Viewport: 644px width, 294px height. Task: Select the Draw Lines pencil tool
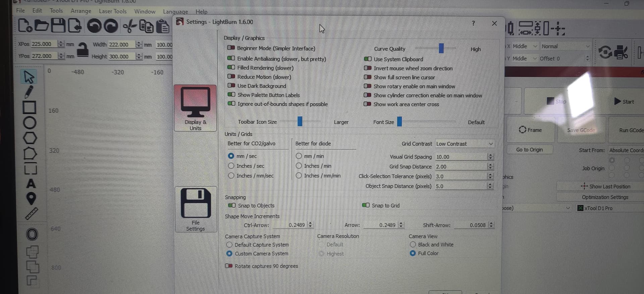click(29, 92)
